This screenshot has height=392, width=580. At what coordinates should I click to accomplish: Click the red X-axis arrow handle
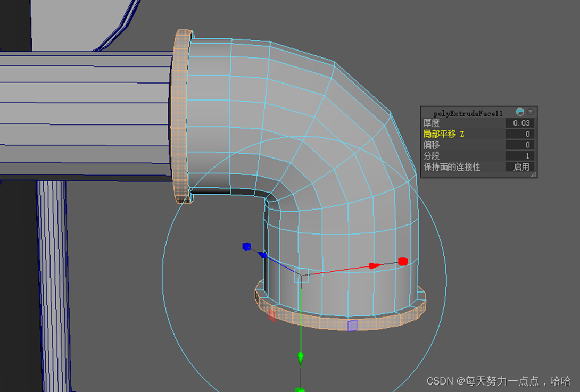tap(374, 265)
